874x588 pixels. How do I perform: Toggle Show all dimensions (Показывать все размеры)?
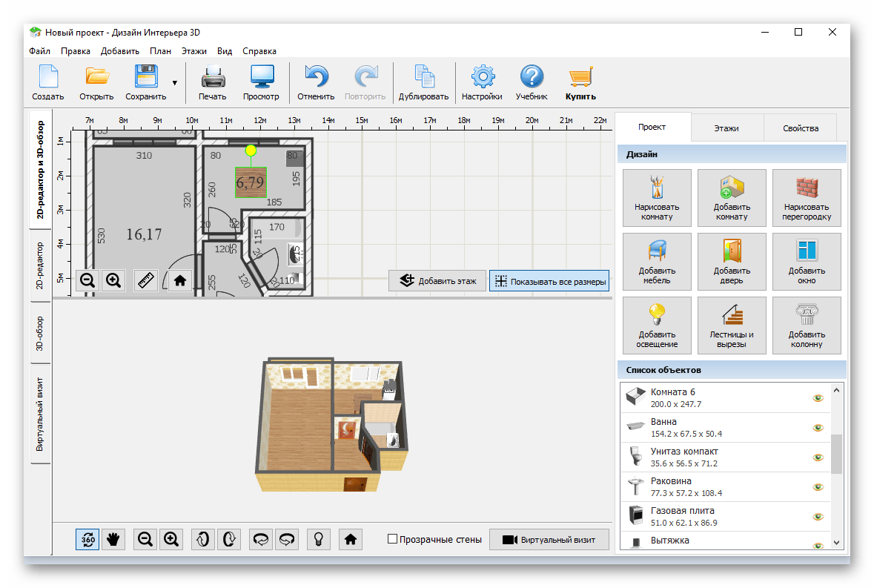[x=549, y=281]
